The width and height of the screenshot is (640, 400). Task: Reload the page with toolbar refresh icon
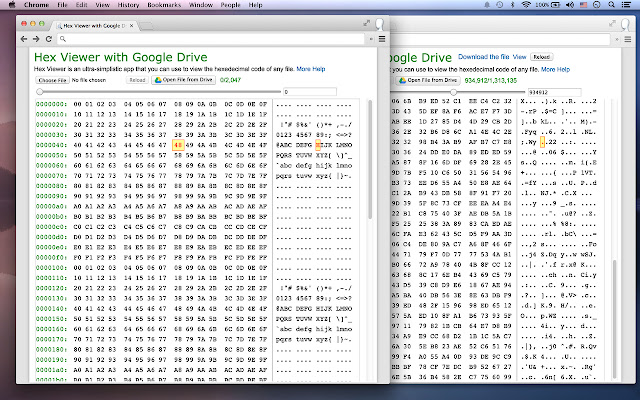point(49,39)
